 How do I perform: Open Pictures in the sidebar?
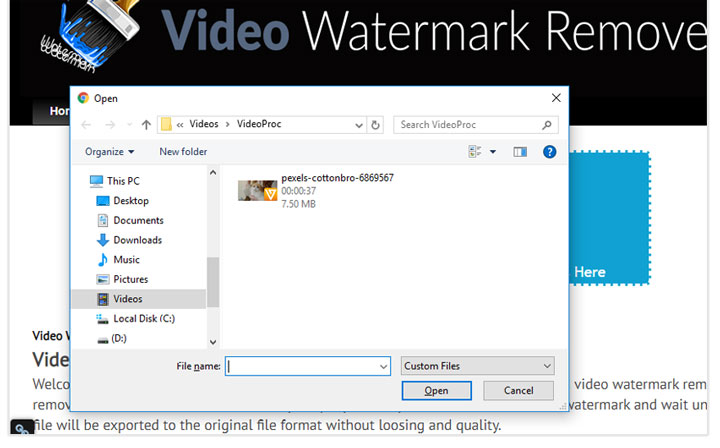tap(122, 279)
